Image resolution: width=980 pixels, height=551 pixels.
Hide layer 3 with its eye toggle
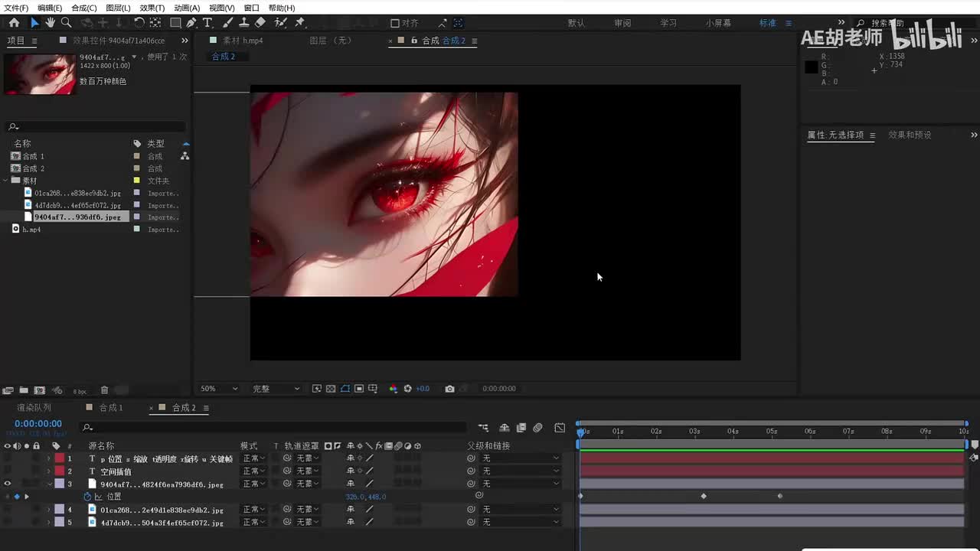[x=8, y=484]
